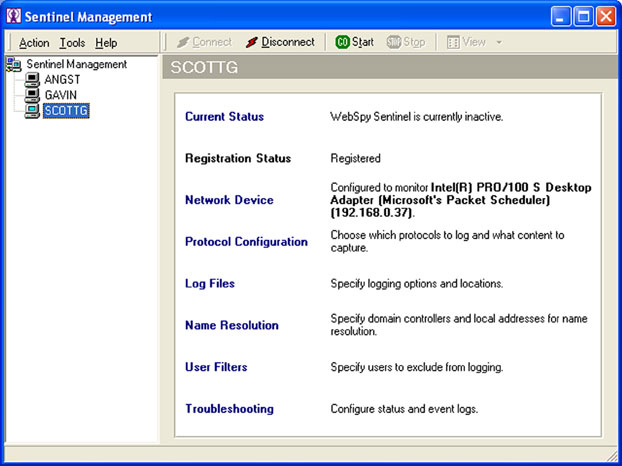Viewport: 622px width, 466px height.
Task: Click 'Specify logging options and locations' text
Action: 417,284
